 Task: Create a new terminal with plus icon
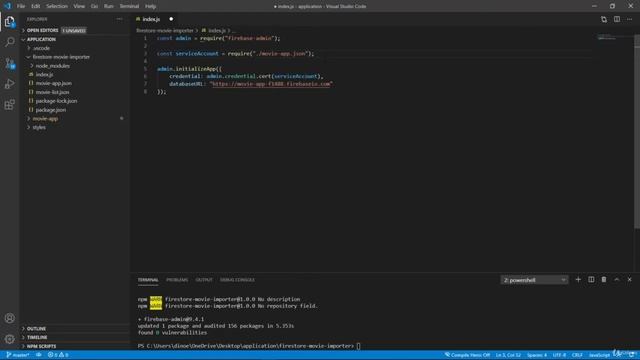578,280
